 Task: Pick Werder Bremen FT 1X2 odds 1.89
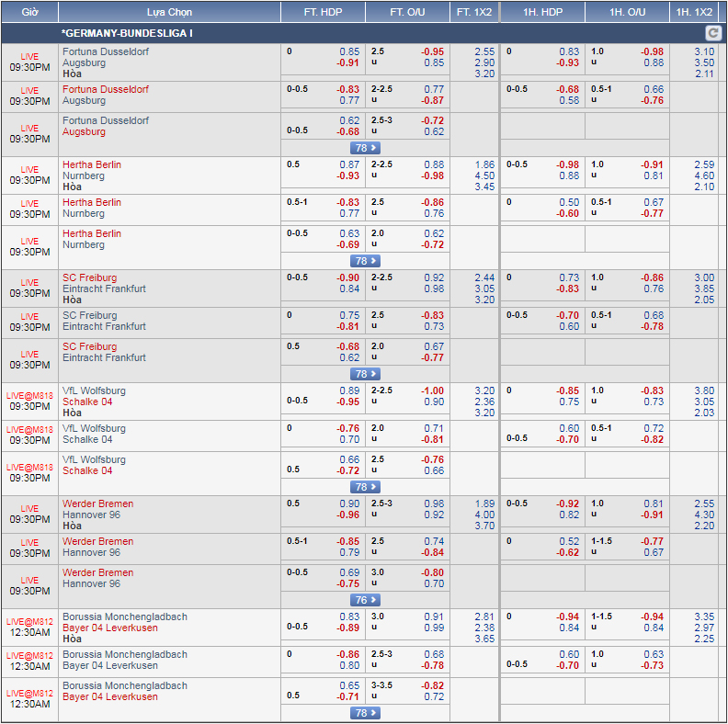(x=484, y=504)
